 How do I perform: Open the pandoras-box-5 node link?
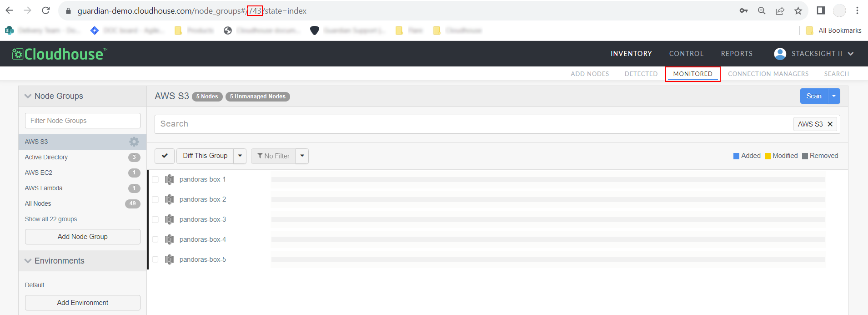click(x=203, y=259)
